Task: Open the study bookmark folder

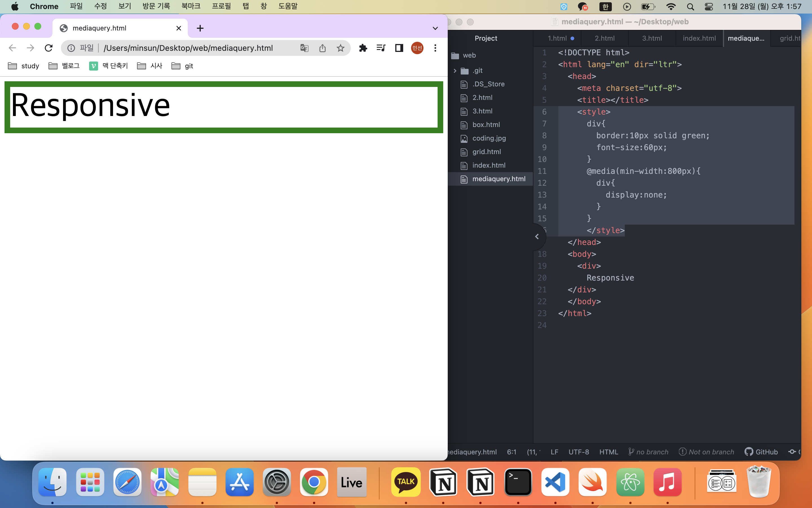Action: tap(23, 66)
